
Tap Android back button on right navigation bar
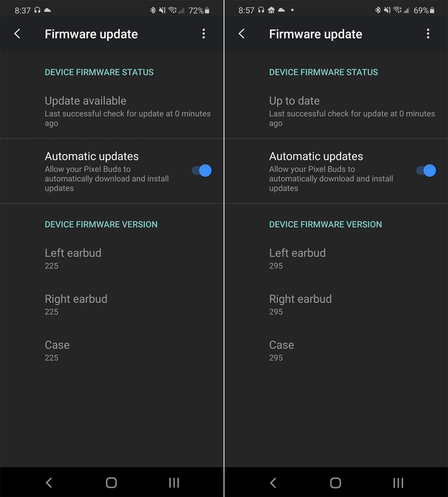(x=273, y=483)
